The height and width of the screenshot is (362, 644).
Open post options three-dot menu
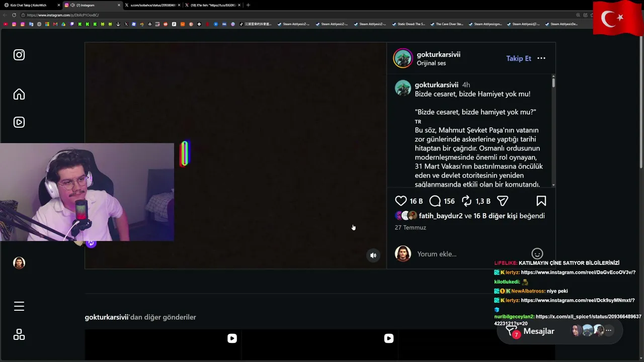(x=541, y=58)
